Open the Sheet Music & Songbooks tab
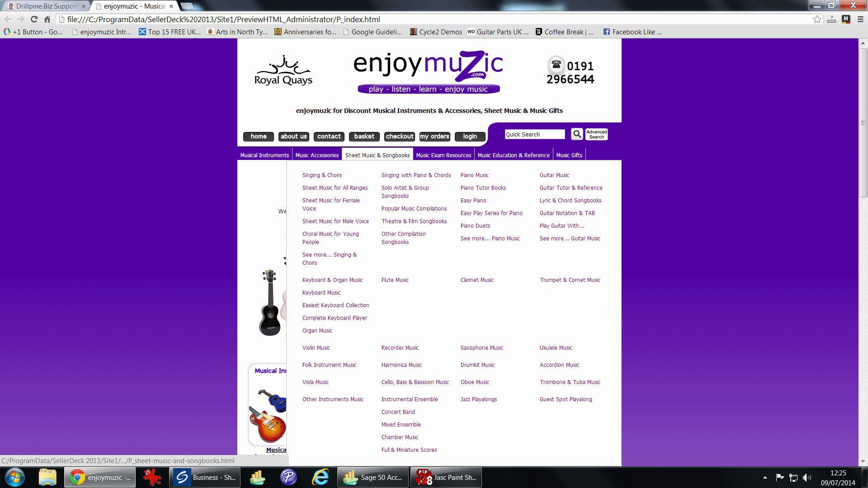Image resolution: width=868 pixels, height=488 pixels. click(x=377, y=155)
